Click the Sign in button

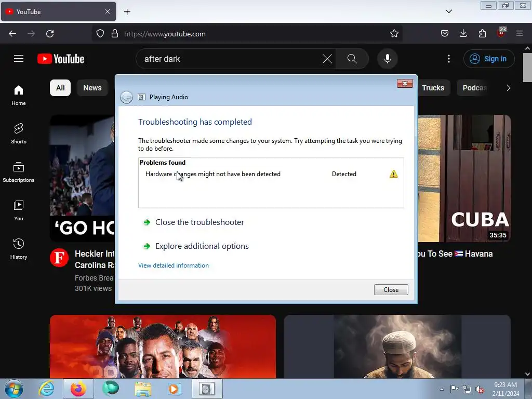(488, 59)
